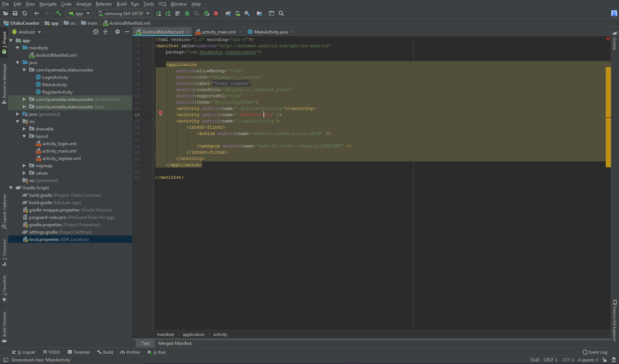Hide the Project panel with minus icon
Viewport: 619px width, 364px height.
[x=127, y=32]
